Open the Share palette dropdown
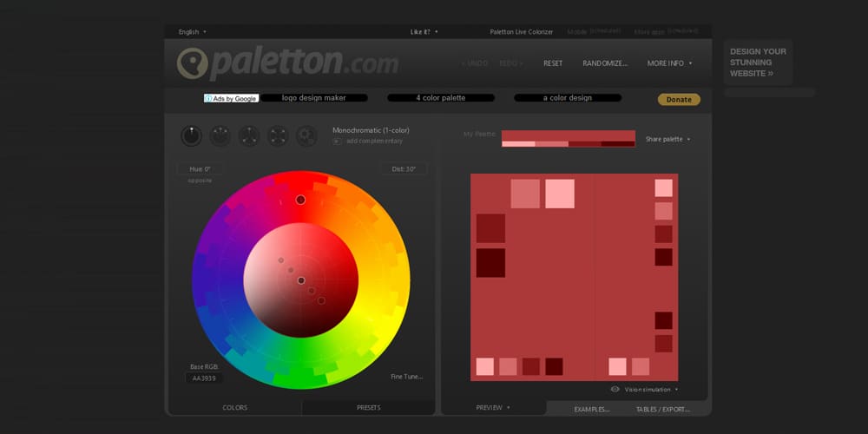The image size is (868, 434). pos(668,140)
